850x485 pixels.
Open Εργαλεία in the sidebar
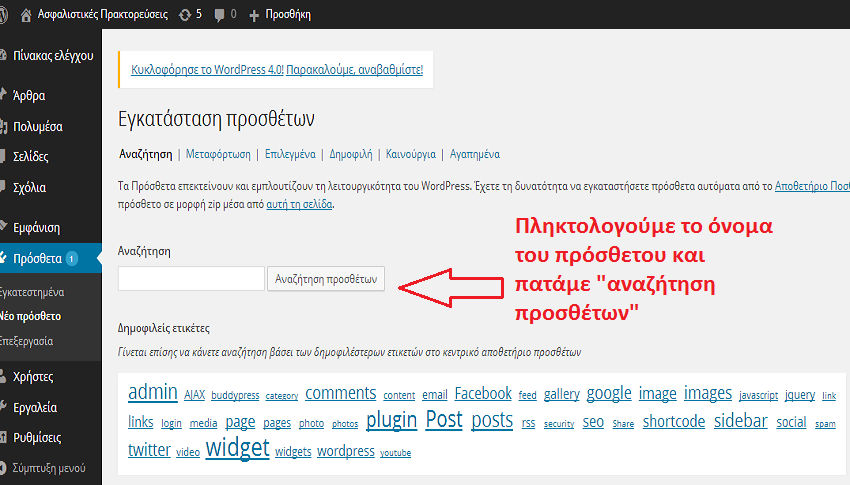35,407
